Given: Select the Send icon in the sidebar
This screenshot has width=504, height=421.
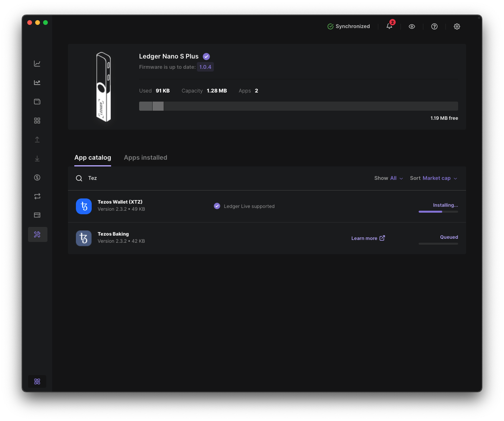Looking at the screenshot, I should (37, 139).
